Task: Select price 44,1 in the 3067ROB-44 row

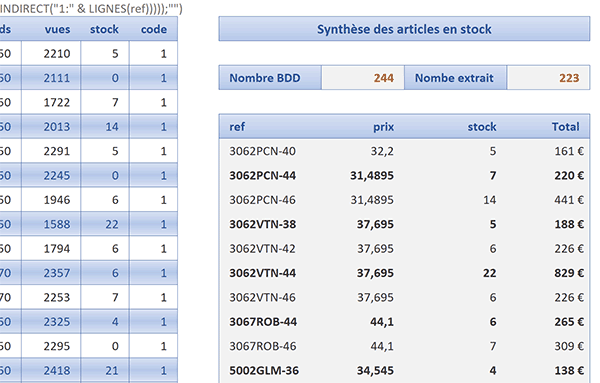Action: (x=382, y=322)
